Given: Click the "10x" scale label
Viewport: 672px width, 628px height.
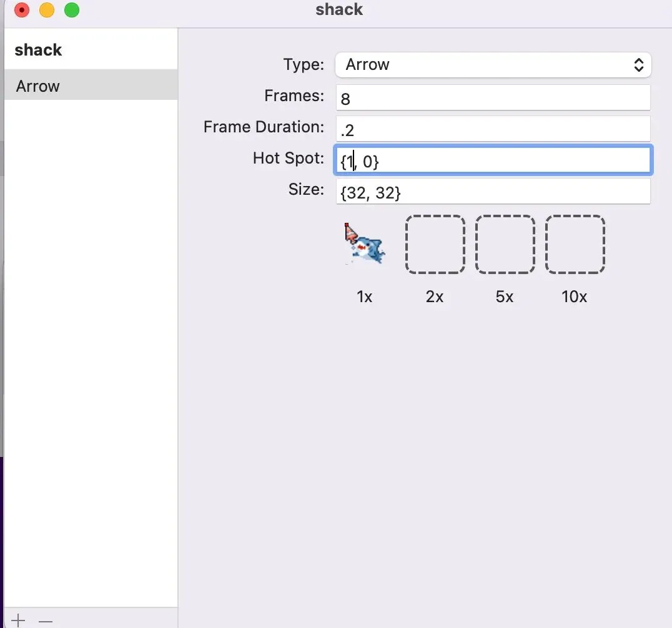Looking at the screenshot, I should (575, 297).
